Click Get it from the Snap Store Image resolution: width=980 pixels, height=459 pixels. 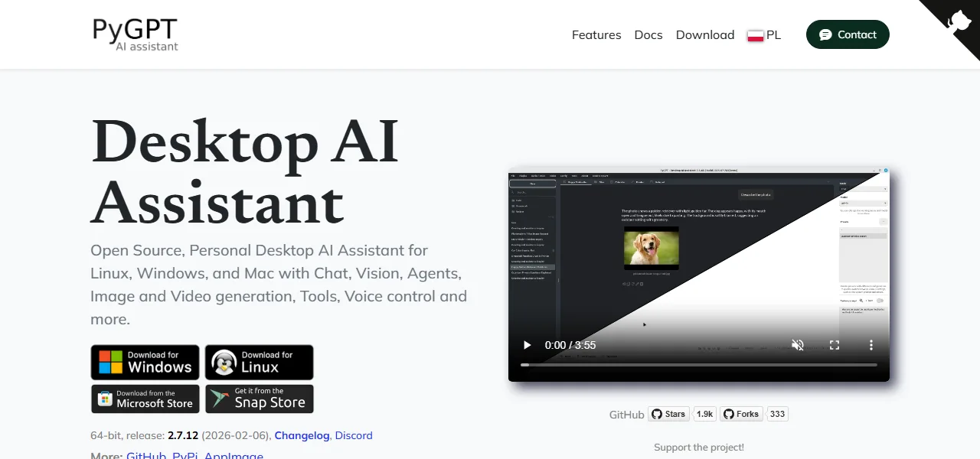pos(259,399)
